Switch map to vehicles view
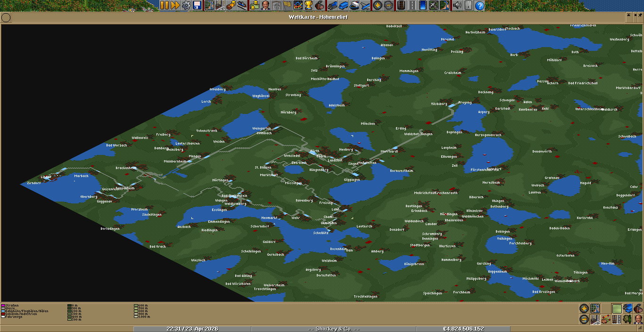Image resolution: width=644 pixels, height=332 pixels. (628, 309)
